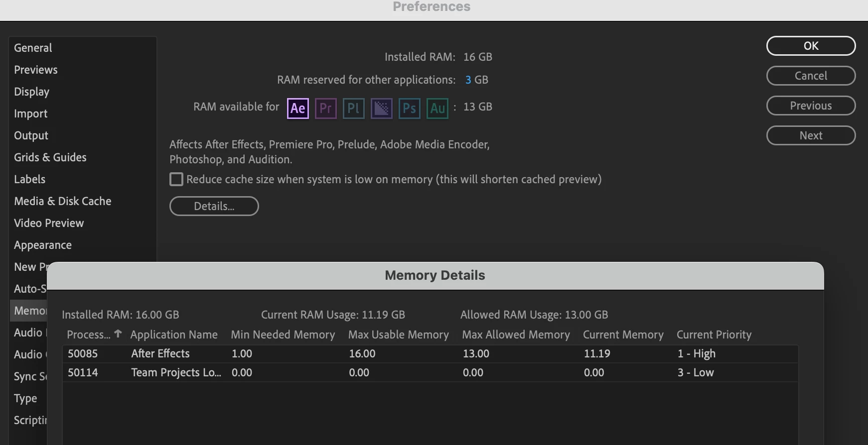Click the 11.19 current memory cell
This screenshot has height=445, width=868.
pos(597,353)
